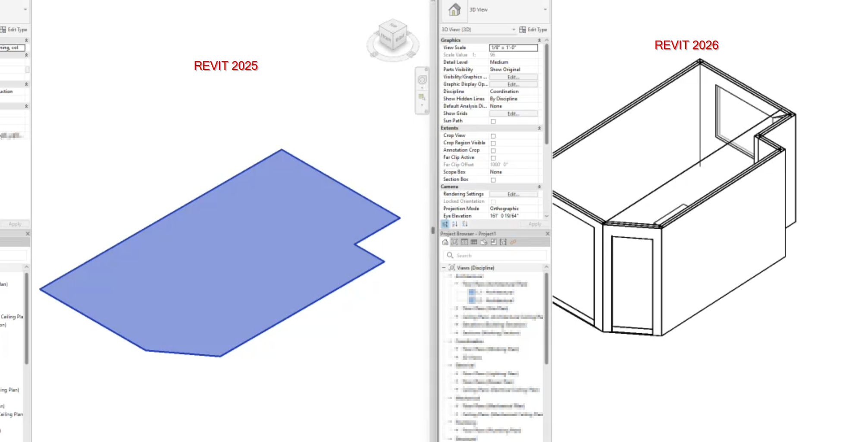The image size is (868, 442).
Task: Click the Apply button in left Properties panel
Action: point(15,224)
